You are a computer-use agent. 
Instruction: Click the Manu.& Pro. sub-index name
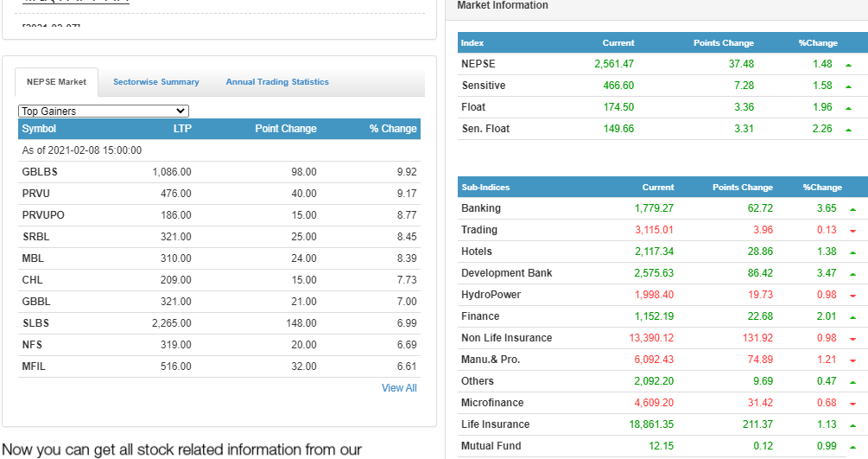[x=491, y=360]
